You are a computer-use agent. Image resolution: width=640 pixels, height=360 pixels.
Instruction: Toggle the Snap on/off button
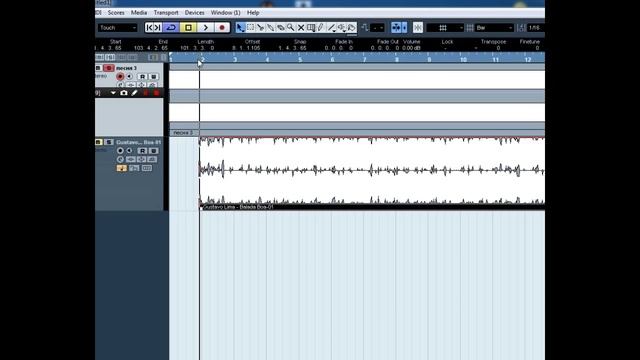[x=418, y=28]
